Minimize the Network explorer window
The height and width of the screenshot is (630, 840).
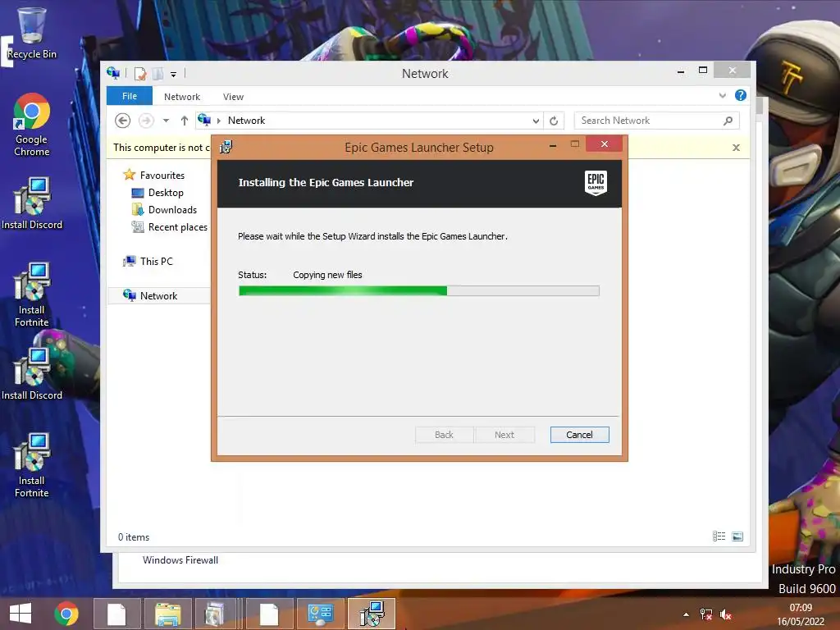680,71
